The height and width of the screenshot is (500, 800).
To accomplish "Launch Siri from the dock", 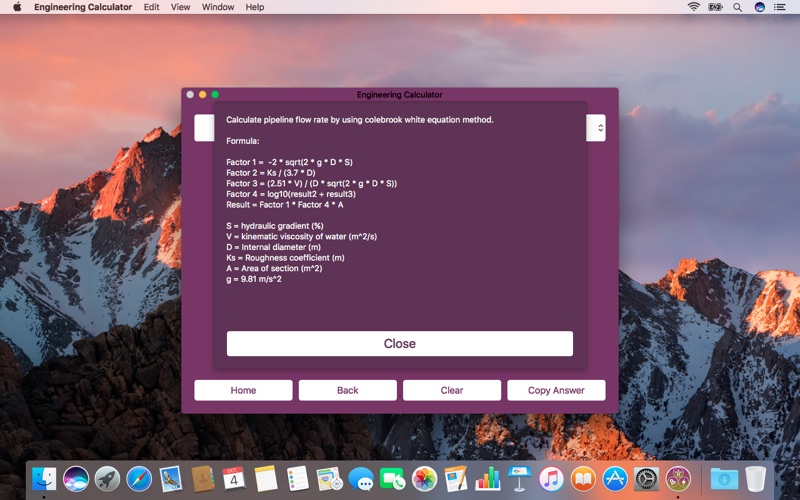I will pyautogui.click(x=76, y=479).
